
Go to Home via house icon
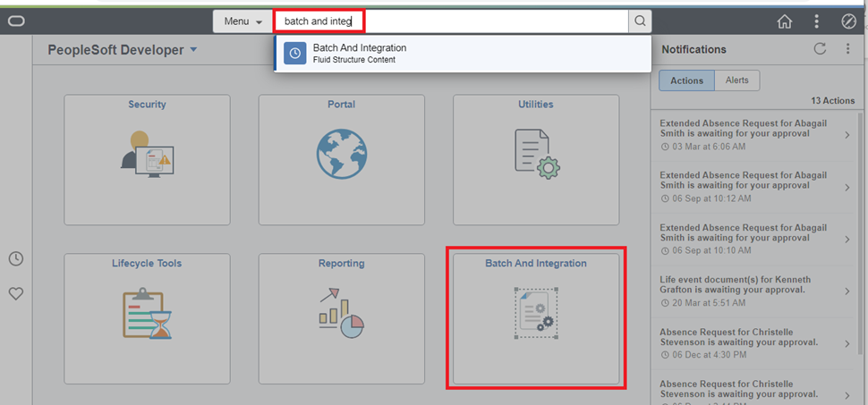(x=785, y=21)
